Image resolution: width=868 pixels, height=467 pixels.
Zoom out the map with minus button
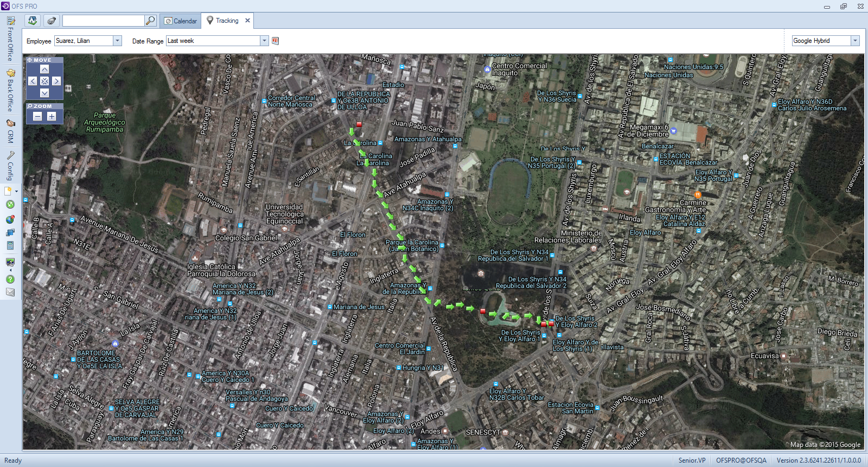pos(37,116)
